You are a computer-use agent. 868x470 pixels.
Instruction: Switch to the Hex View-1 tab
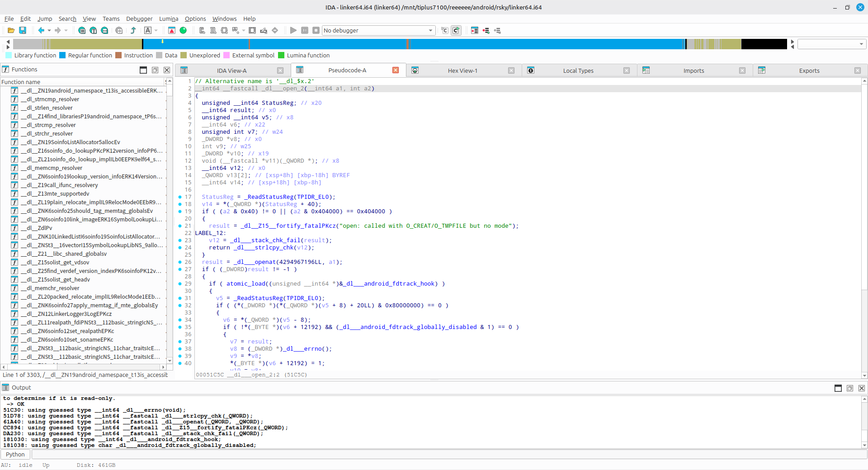pyautogui.click(x=462, y=70)
